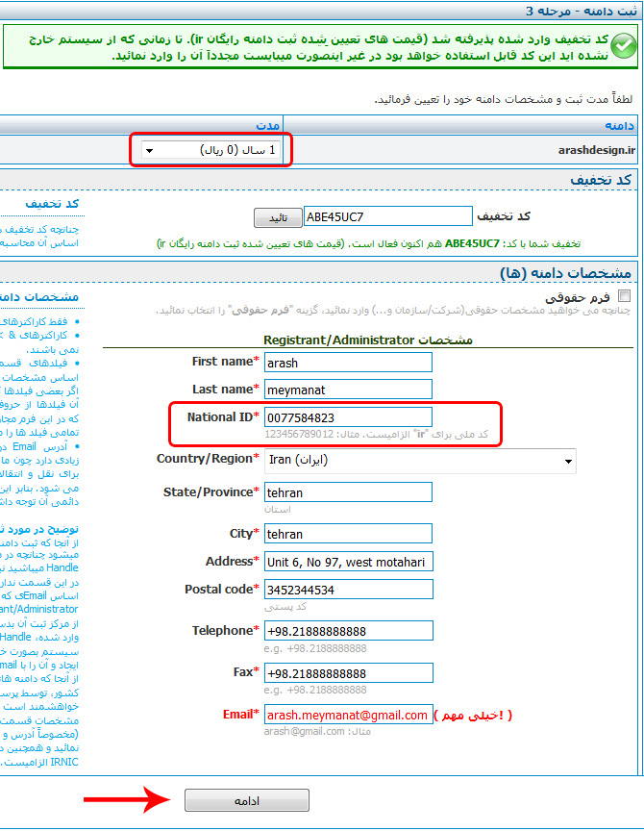Viewport: 644px width, 831px height.
Task: Click the مدت column header
Action: (267, 126)
